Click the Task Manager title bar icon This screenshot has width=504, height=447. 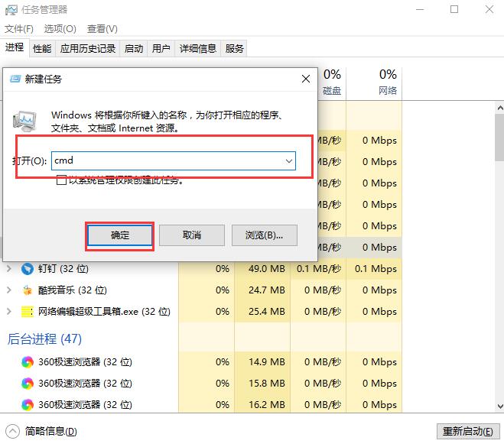click(11, 10)
